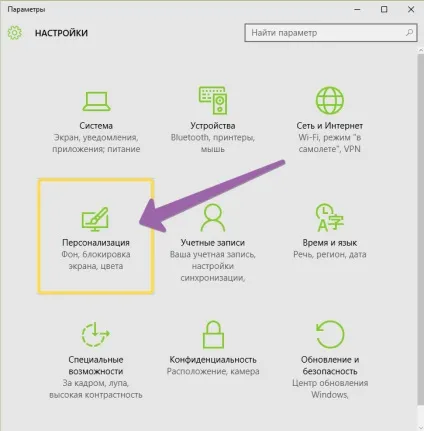Open the Time and language icon
The image size is (424, 431).
[x=329, y=218]
